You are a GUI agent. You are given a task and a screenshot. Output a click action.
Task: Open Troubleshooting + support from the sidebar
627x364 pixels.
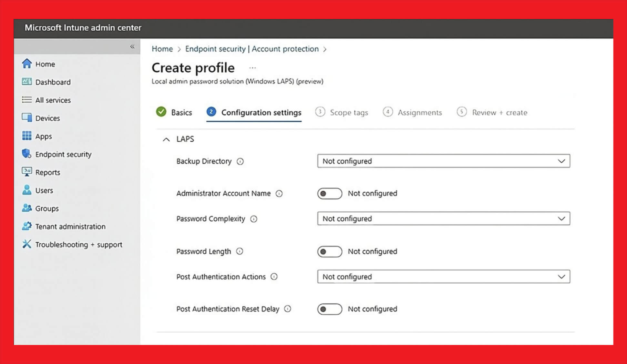79,245
